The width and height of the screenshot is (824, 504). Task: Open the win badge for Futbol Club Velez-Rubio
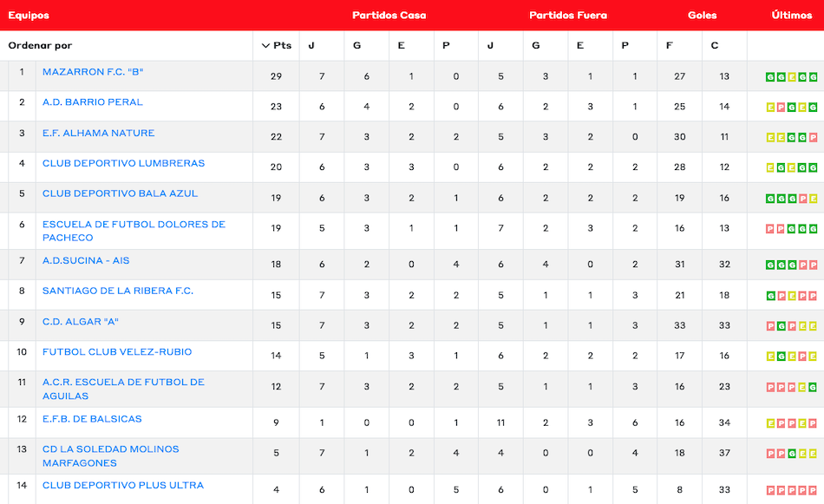[x=781, y=357]
